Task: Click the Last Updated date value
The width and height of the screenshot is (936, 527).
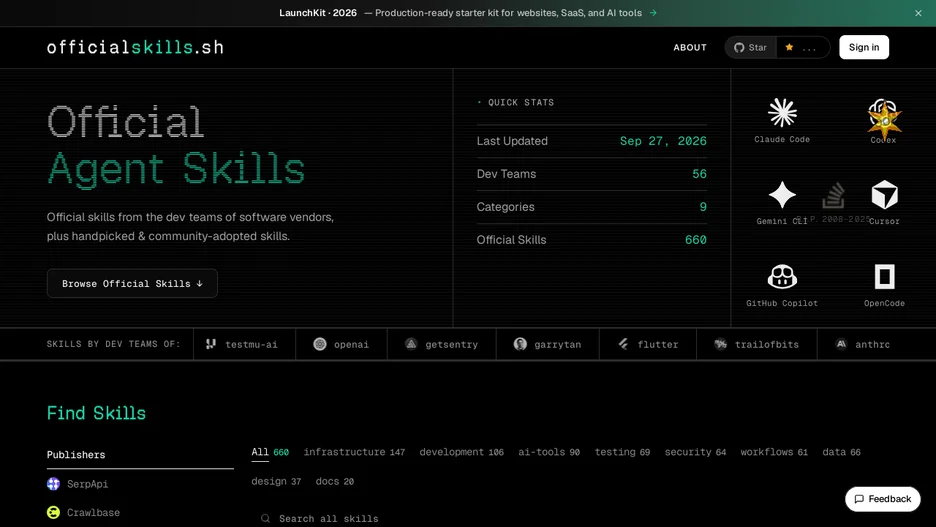Action: coord(663,141)
